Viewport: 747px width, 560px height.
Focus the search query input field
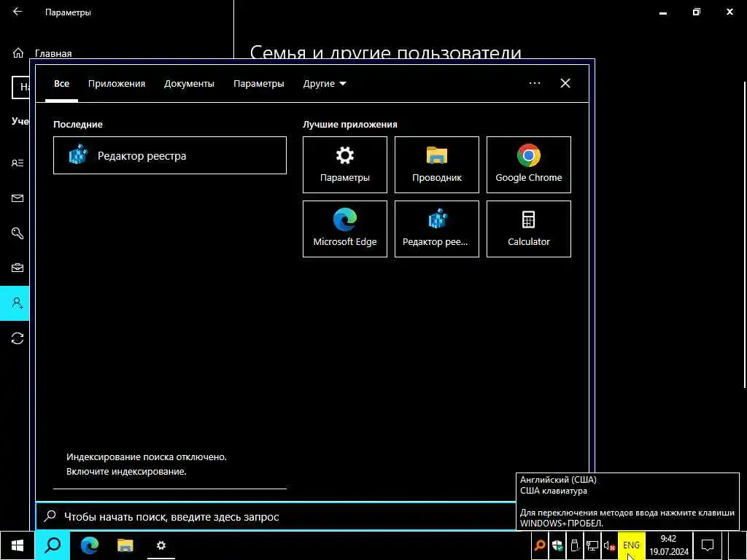click(x=276, y=516)
